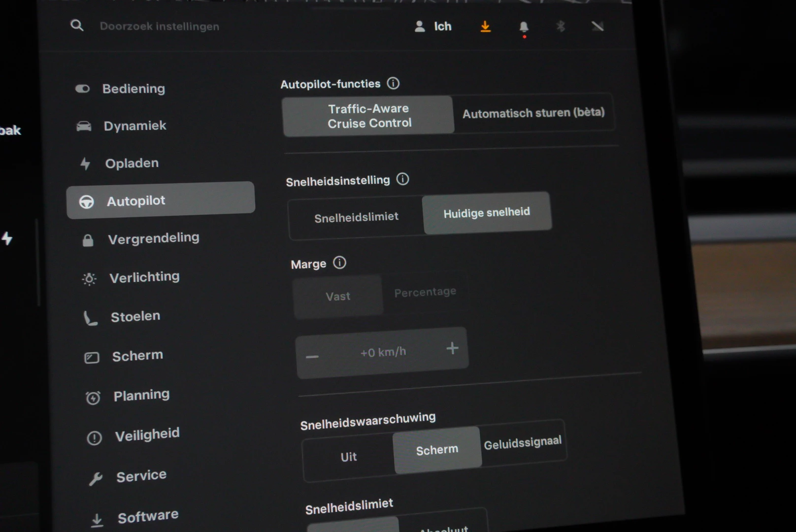The height and width of the screenshot is (532, 796).
Task: Open the Ich driver profile menu
Action: click(x=433, y=27)
